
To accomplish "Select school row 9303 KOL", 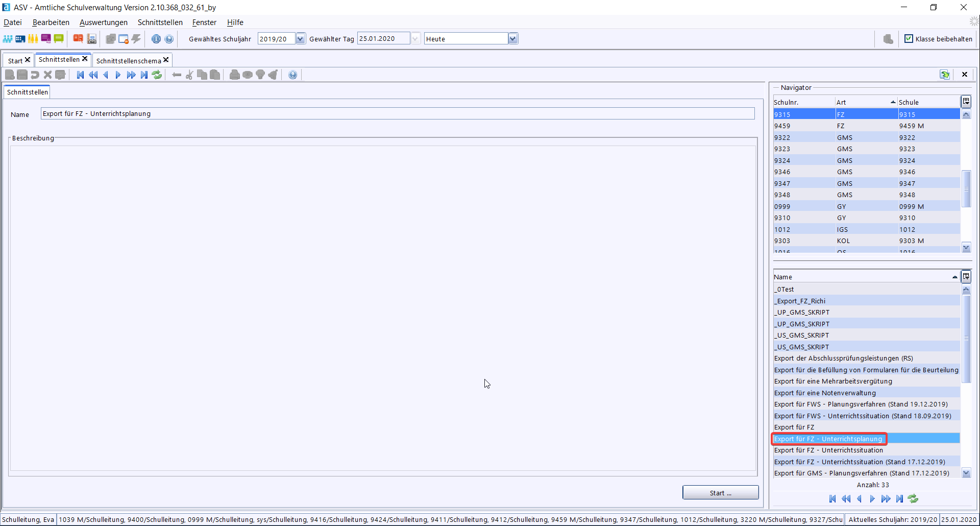I will (866, 241).
